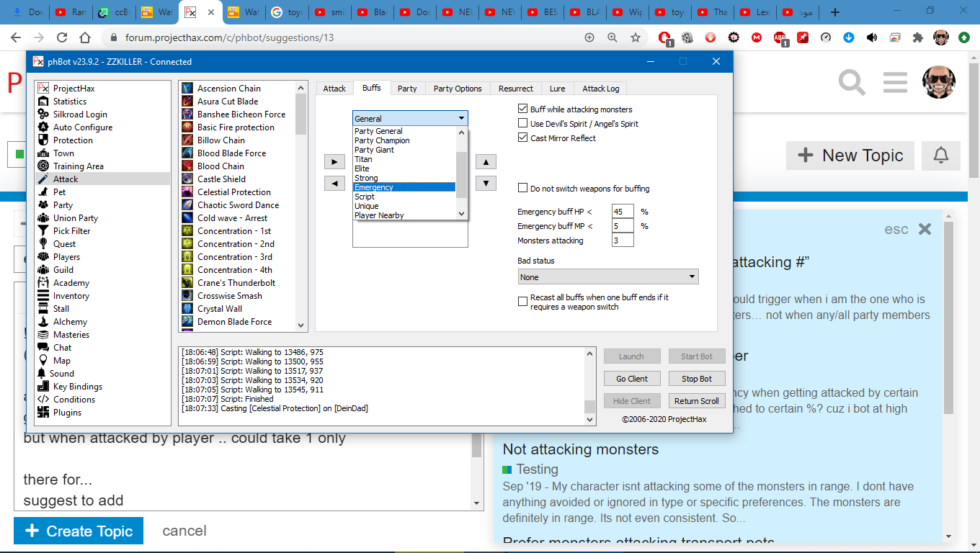Check Do not switch weapons for buffing
The width and height of the screenshot is (980, 553).
pyautogui.click(x=523, y=189)
